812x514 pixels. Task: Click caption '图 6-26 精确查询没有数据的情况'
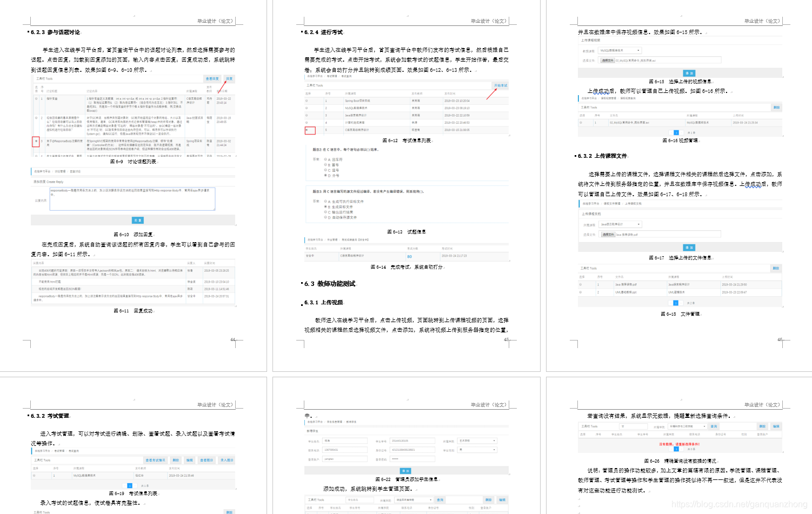(680, 461)
